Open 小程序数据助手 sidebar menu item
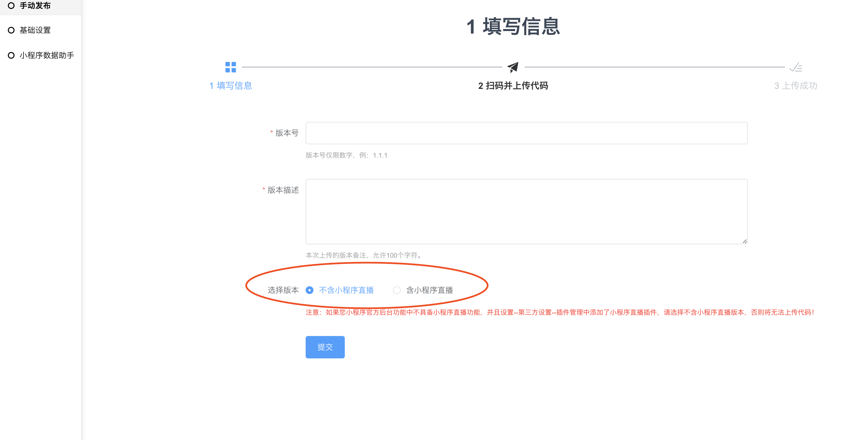Image resolution: width=868 pixels, height=440 pixels. tap(46, 55)
